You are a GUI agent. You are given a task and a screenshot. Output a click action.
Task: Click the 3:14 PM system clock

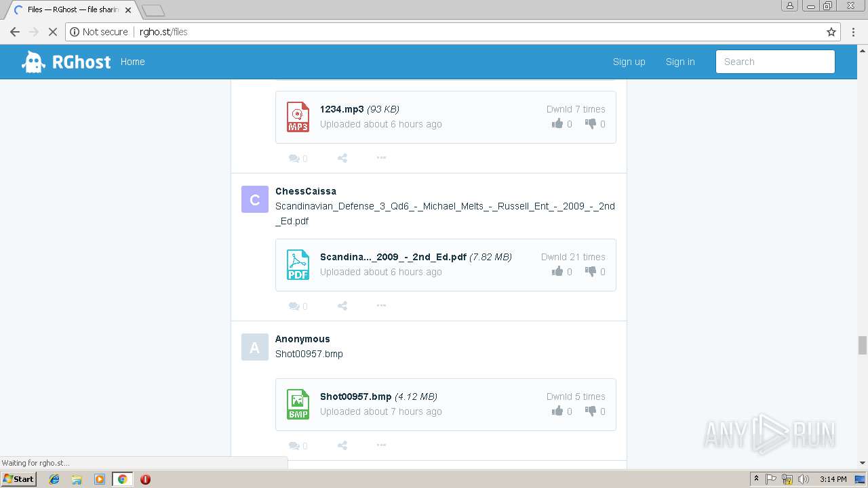click(x=833, y=479)
